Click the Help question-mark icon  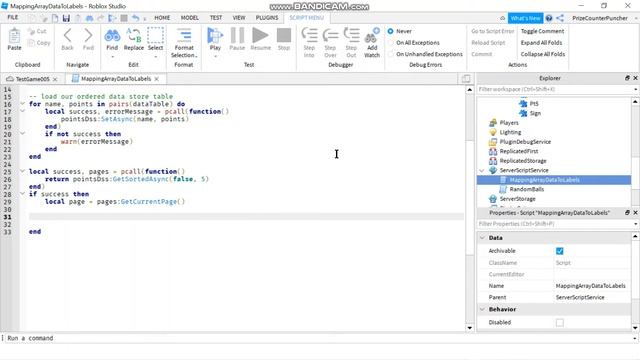point(549,18)
